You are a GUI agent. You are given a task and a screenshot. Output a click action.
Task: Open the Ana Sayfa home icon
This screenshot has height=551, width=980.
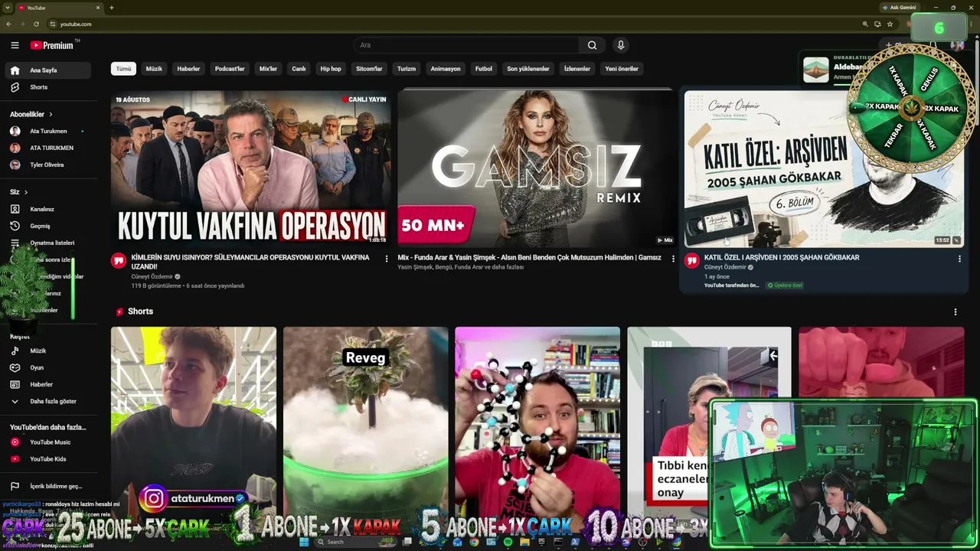(x=15, y=70)
